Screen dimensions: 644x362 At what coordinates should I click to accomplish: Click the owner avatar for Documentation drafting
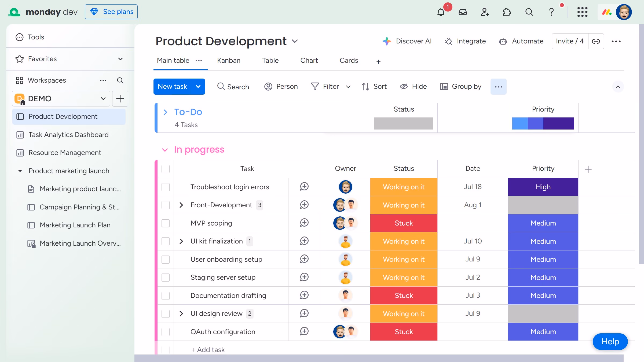(x=345, y=295)
